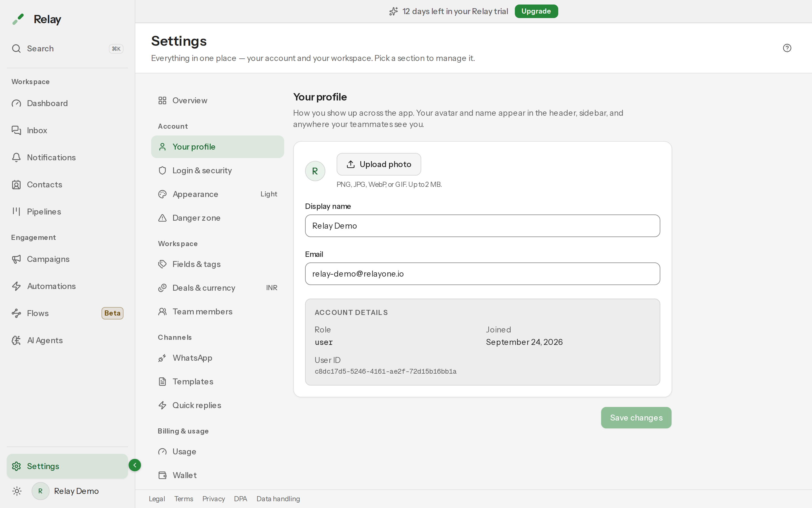
Task: Open Appearance settings
Action: [x=217, y=194]
